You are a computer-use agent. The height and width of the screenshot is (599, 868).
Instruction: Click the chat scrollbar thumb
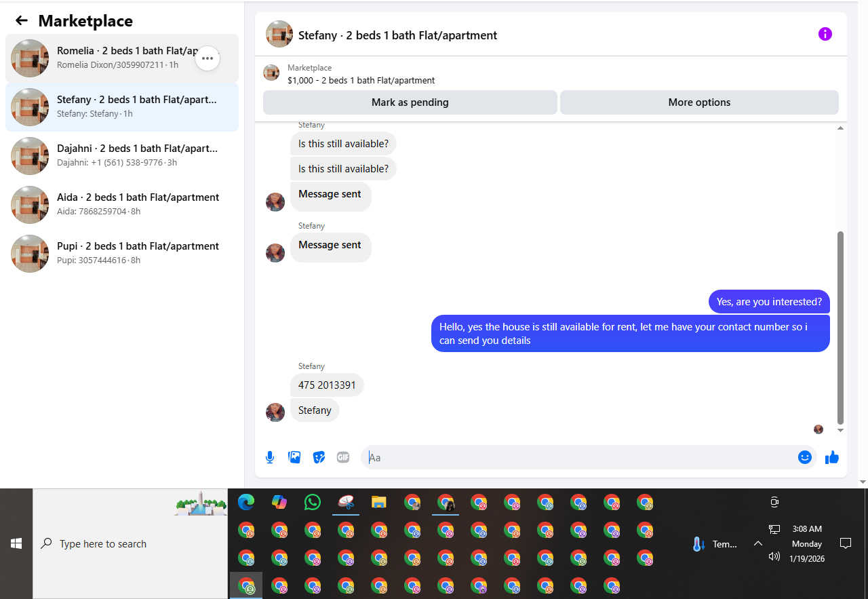pyautogui.click(x=841, y=327)
